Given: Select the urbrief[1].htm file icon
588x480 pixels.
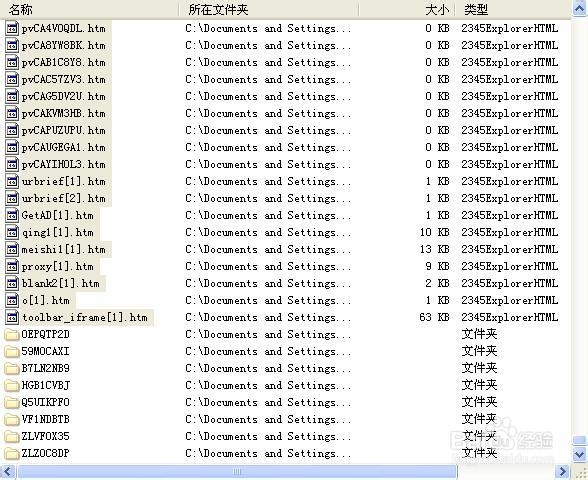Looking at the screenshot, I should (x=12, y=182).
